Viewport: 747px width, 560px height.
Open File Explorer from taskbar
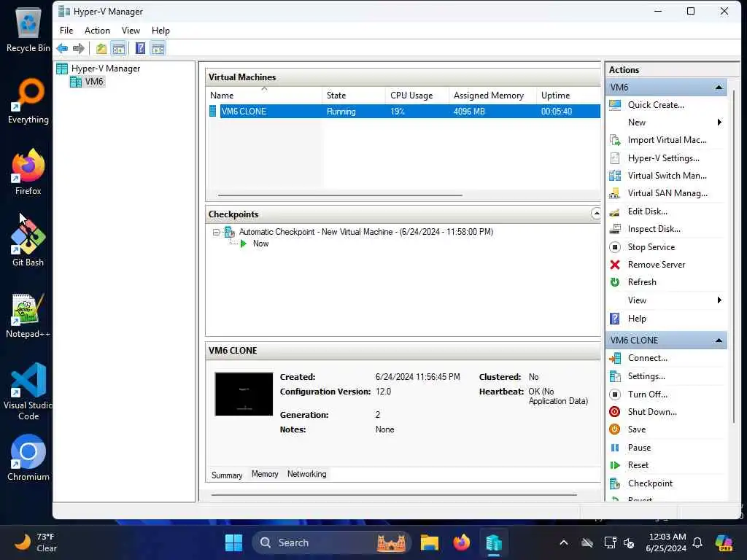tap(429, 542)
